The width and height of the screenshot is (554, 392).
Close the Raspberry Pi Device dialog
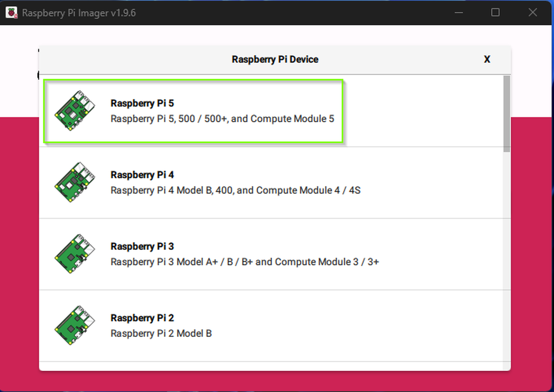pos(487,59)
